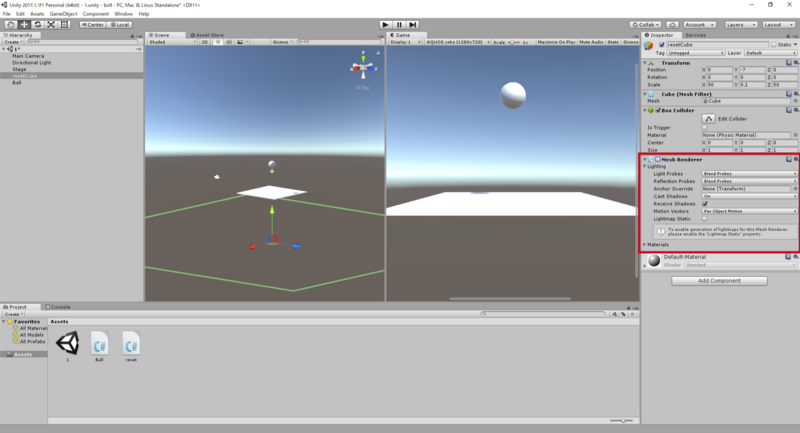Click the Local handle button
Screen dimensions: 800x433
tap(120, 24)
